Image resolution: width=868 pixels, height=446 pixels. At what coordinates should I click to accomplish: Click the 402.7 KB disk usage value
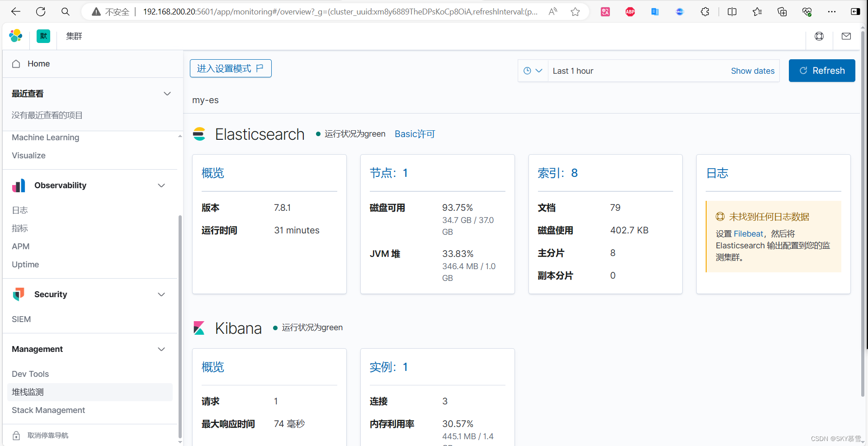pos(629,230)
